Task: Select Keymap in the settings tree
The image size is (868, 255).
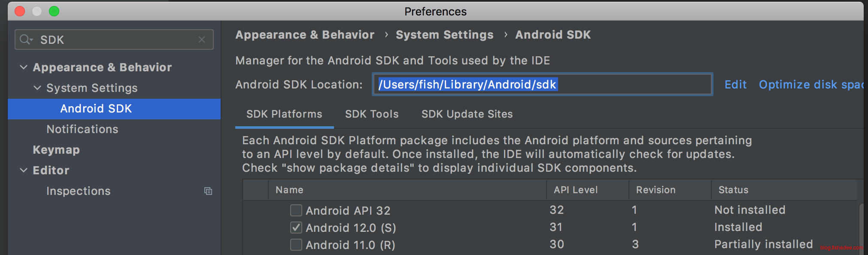Action: pos(56,150)
